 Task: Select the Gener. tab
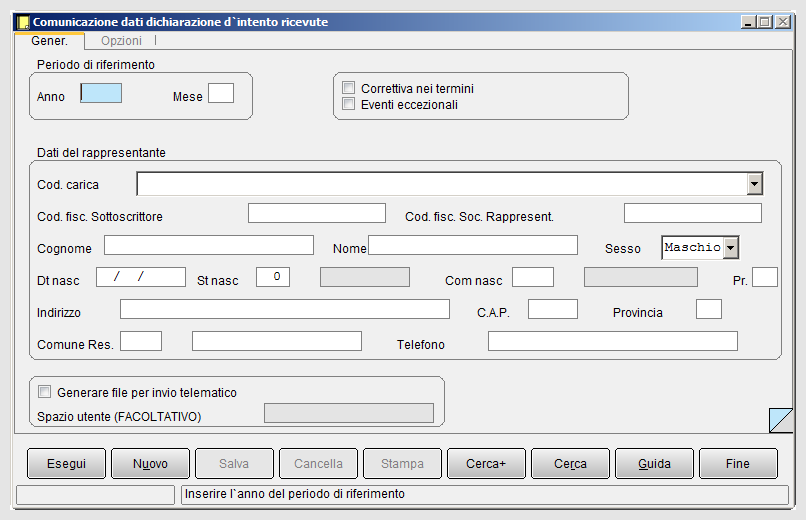49,41
